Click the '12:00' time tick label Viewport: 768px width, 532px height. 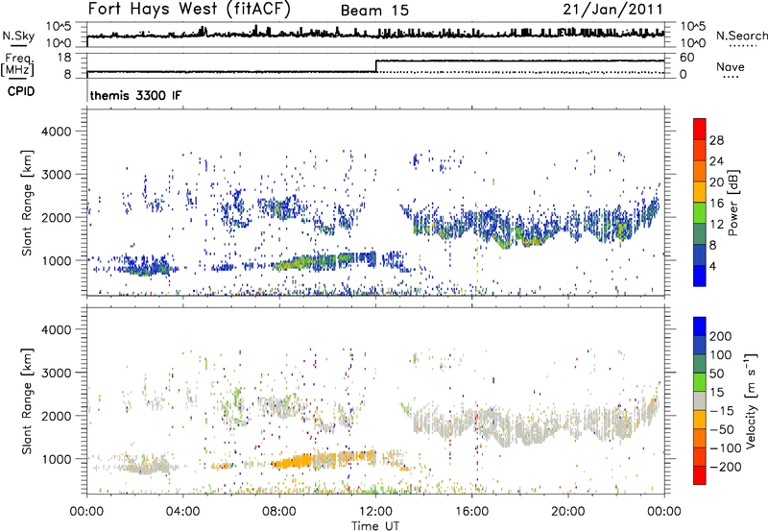coord(375,512)
